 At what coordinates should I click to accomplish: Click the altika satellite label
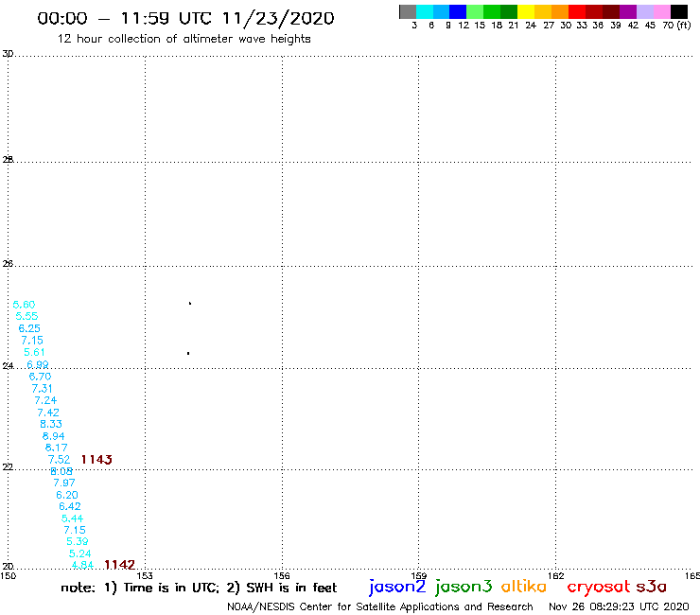(524, 586)
